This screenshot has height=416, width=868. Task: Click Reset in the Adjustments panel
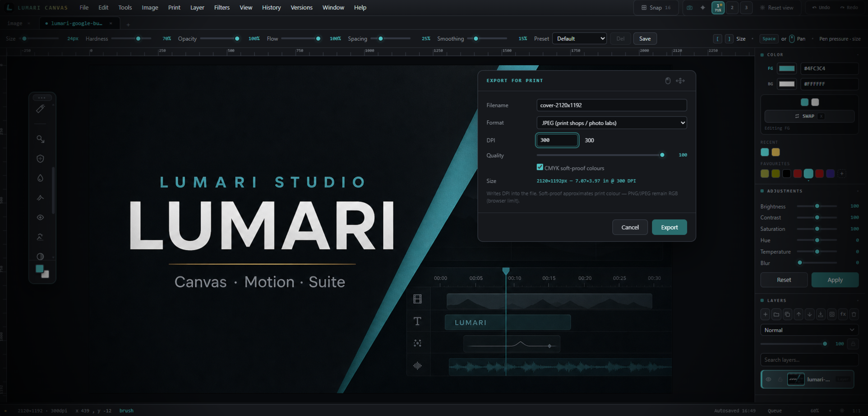[x=784, y=280]
